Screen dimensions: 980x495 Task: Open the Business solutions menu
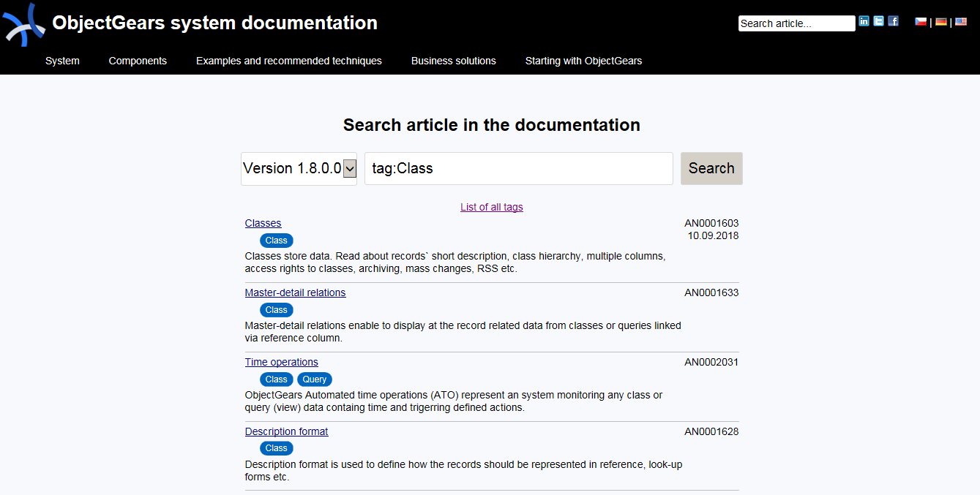click(454, 61)
